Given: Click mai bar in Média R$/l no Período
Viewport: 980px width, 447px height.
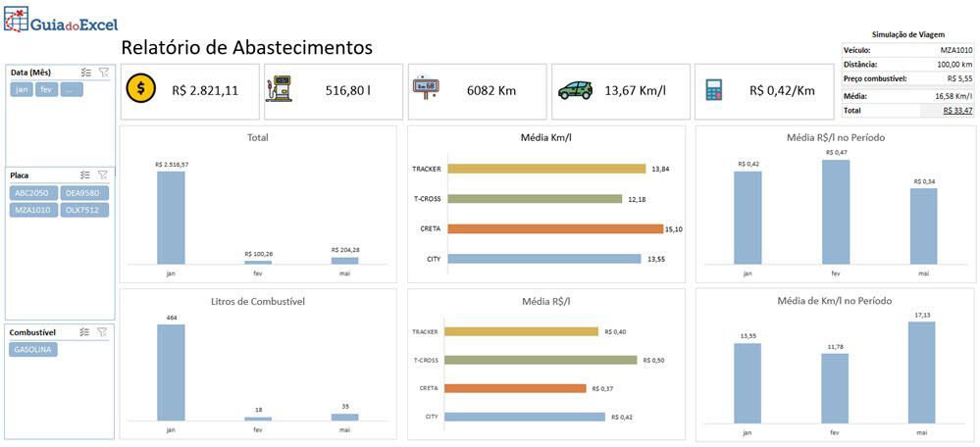Looking at the screenshot, I should point(923,226).
